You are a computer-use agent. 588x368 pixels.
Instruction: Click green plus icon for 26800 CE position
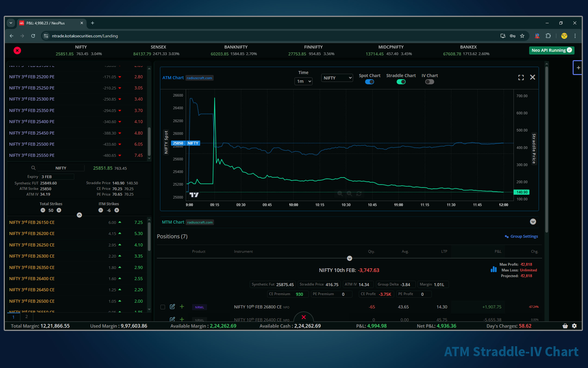[x=182, y=307]
